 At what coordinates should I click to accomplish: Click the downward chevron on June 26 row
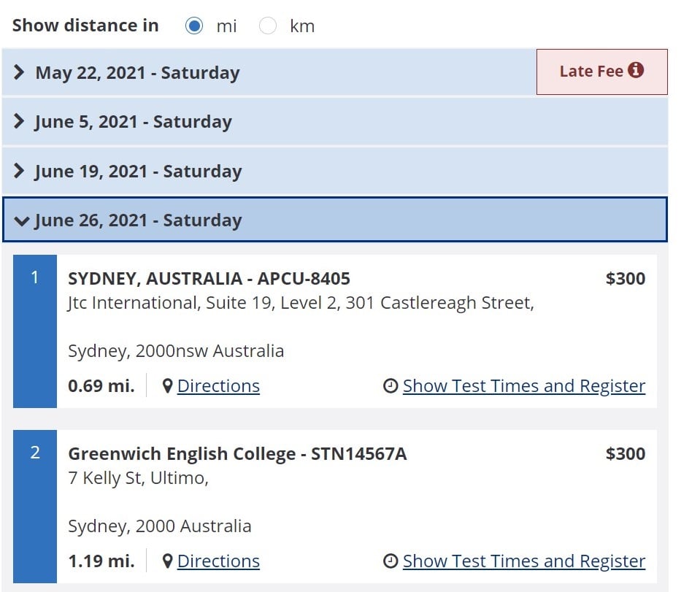[23, 220]
